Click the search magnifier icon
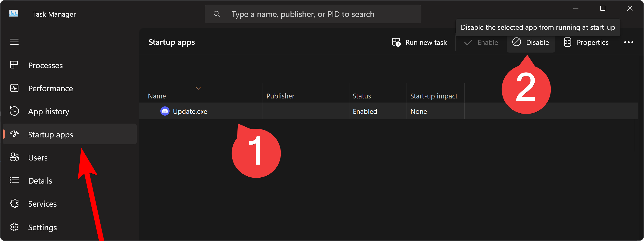 (216, 14)
